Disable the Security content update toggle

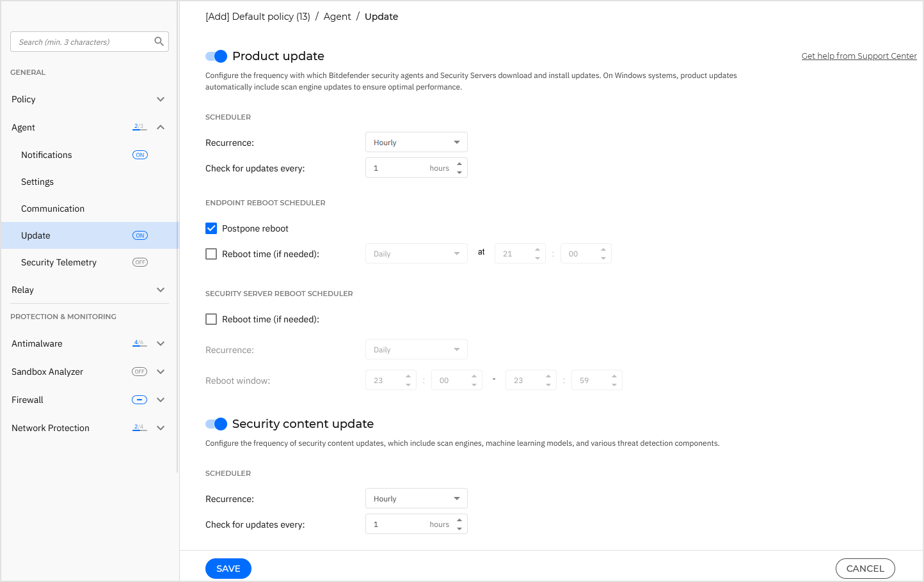tap(216, 424)
